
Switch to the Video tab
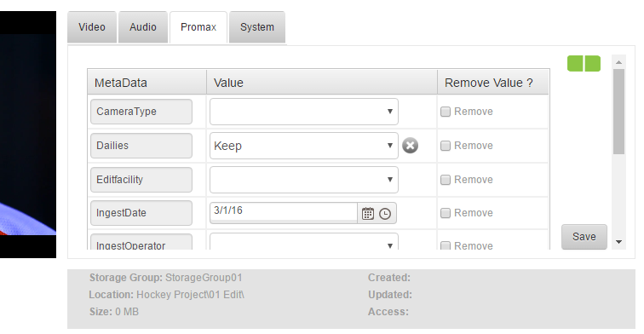(x=92, y=27)
